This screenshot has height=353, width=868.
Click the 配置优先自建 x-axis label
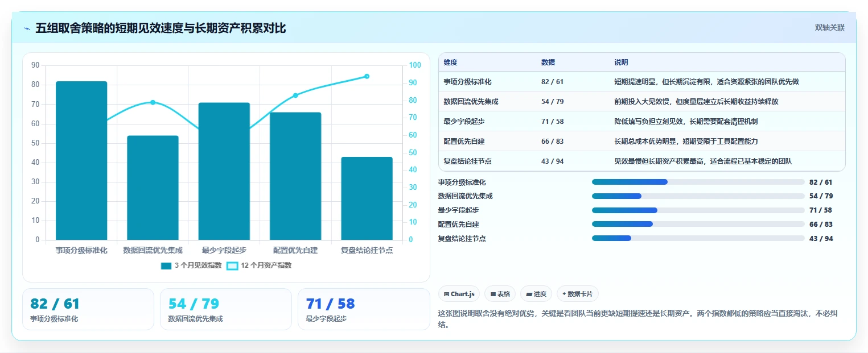[295, 250]
